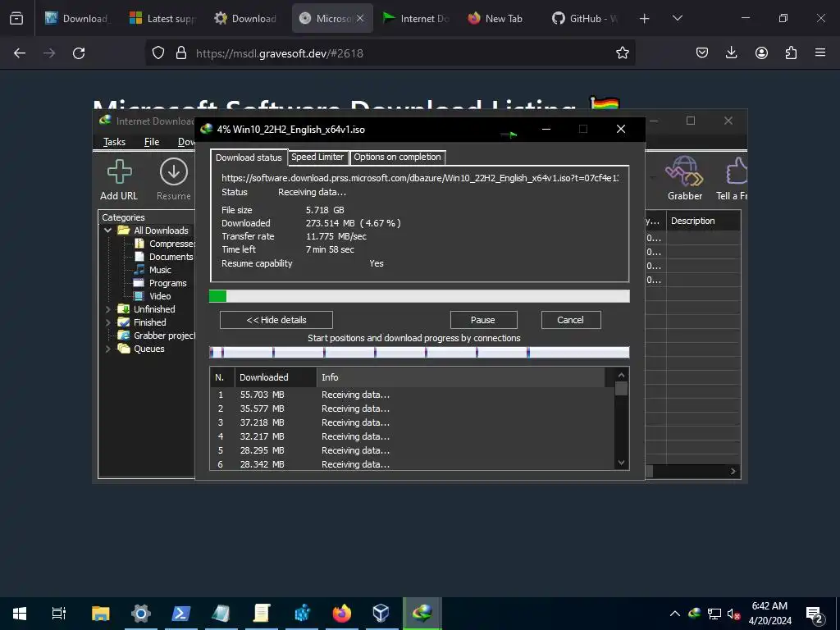Open the list all tabs dropdown
Viewport: 840px width, 630px height.
677,18
